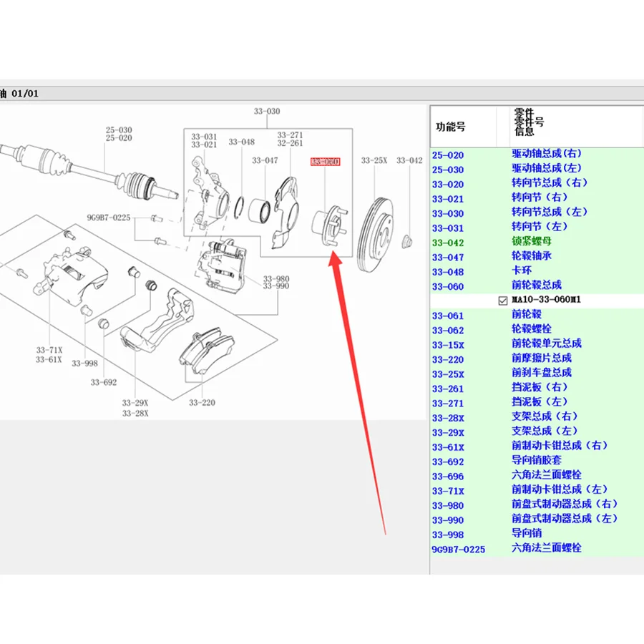Click the 33-220 brake pad callout

(x=202, y=402)
